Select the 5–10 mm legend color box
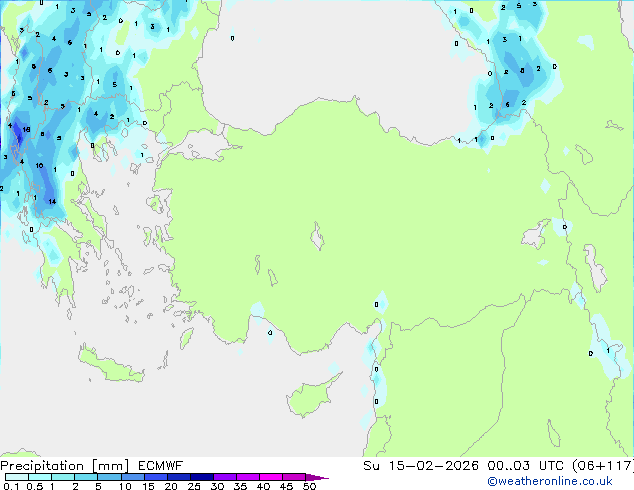Viewport: 634px width, 490px height. coord(109,477)
